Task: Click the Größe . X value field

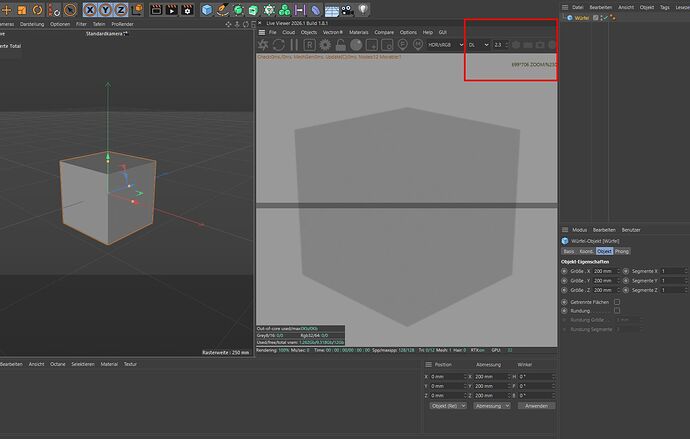Action: coord(604,271)
